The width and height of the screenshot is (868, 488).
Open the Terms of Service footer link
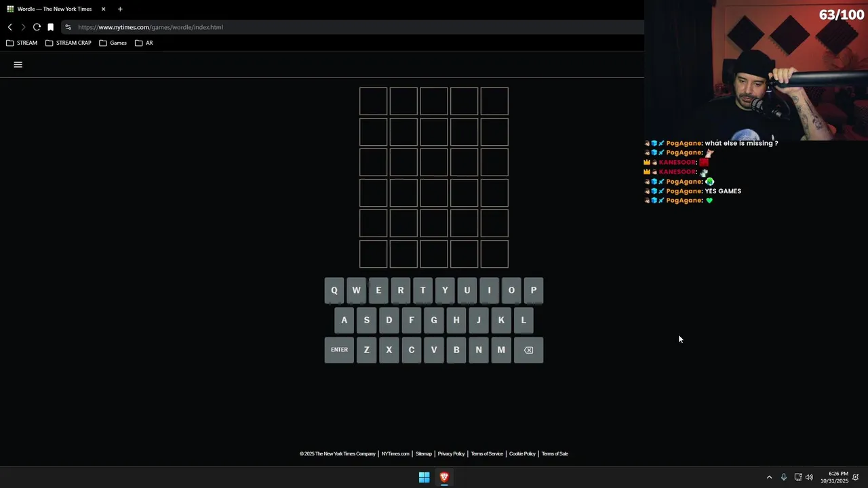(487, 453)
